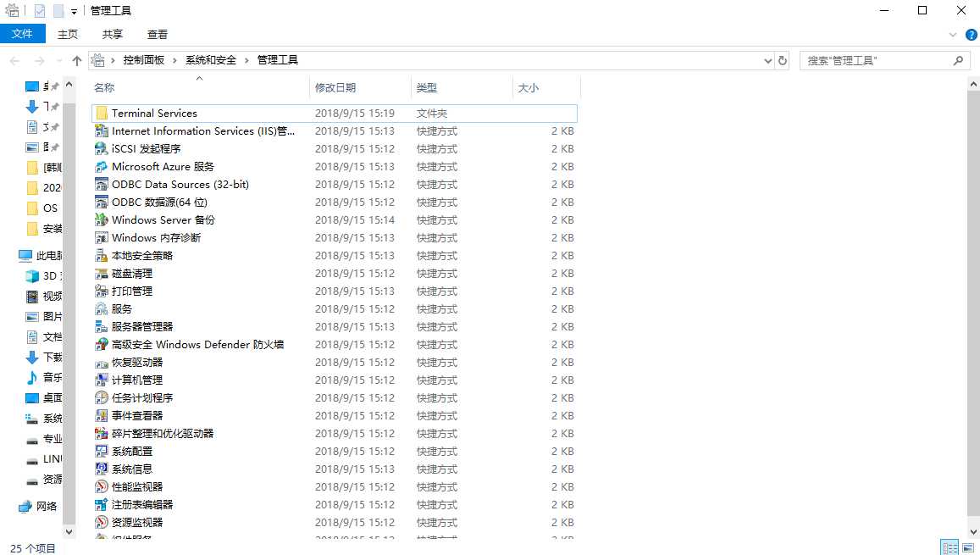Open the Terminal Services folder icon
This screenshot has height=555, width=980.
[x=102, y=114]
